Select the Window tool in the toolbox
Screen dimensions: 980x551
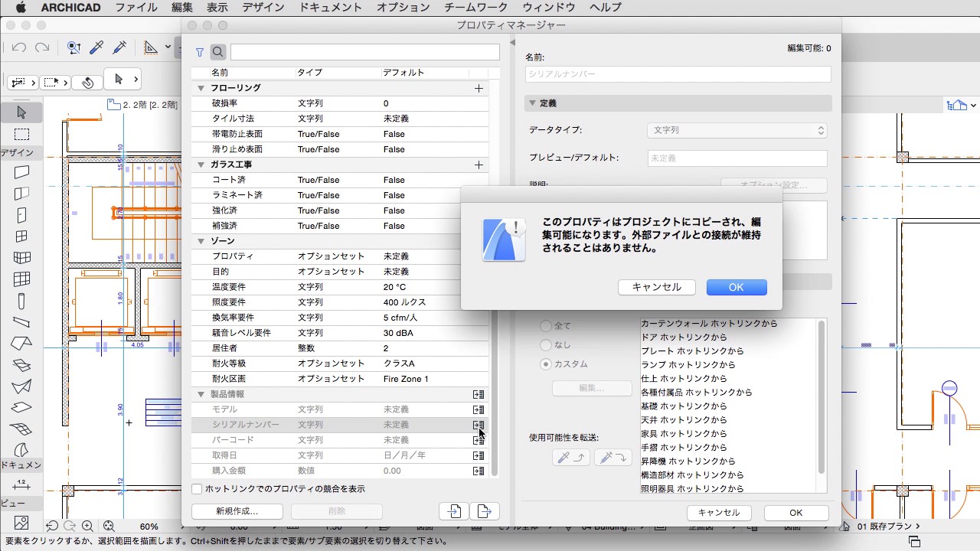21,236
